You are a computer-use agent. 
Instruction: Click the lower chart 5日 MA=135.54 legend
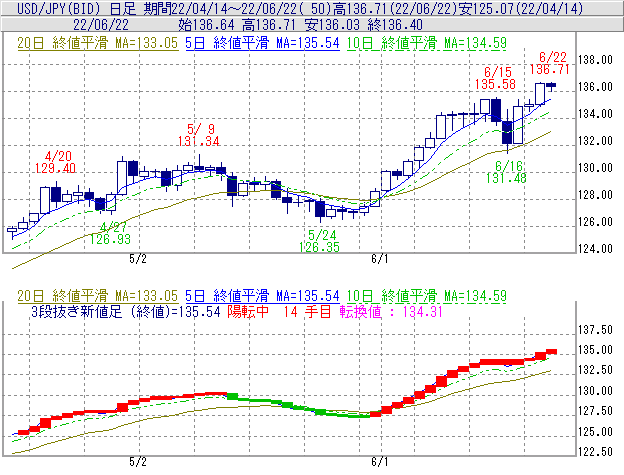coord(262,296)
